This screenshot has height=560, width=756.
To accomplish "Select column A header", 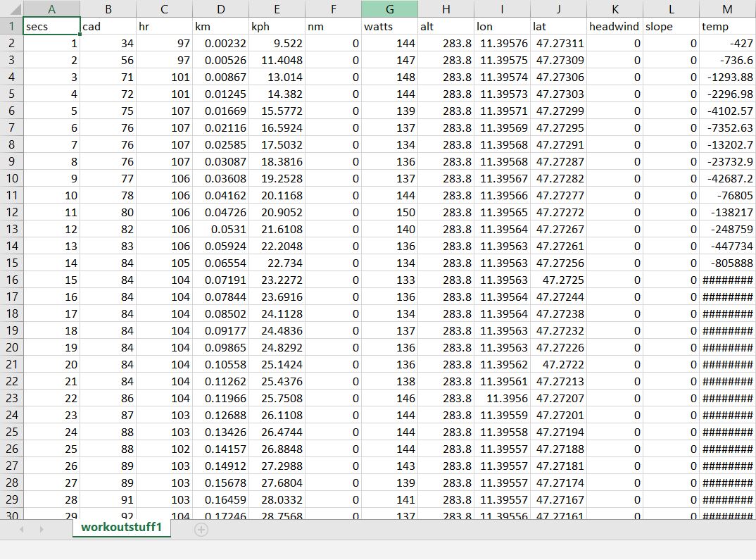I will (51, 9).
